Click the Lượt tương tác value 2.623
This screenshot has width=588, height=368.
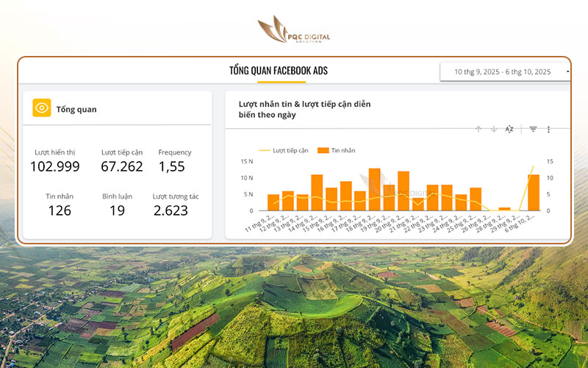pos(171,210)
